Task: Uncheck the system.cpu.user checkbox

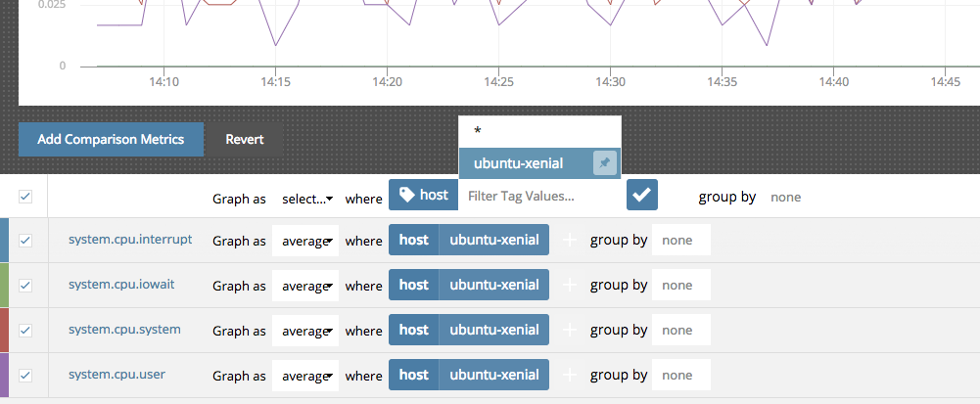Action: [x=25, y=376]
